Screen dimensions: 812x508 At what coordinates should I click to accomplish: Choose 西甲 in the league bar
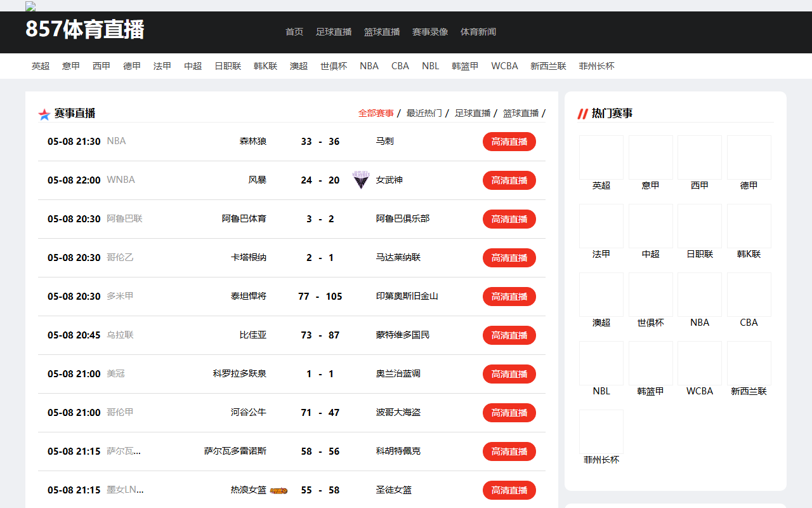click(x=101, y=66)
